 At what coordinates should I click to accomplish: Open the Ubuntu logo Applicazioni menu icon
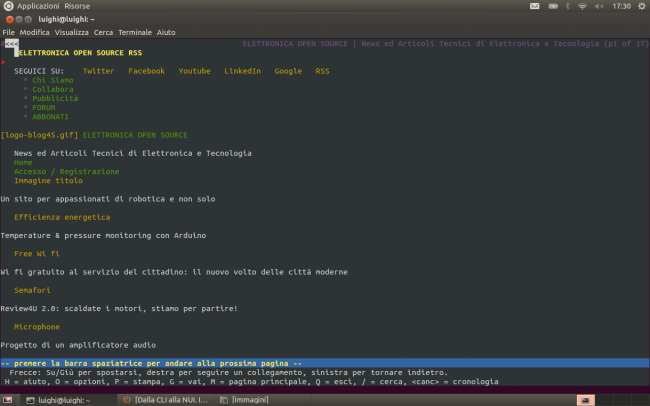[x=8, y=6]
